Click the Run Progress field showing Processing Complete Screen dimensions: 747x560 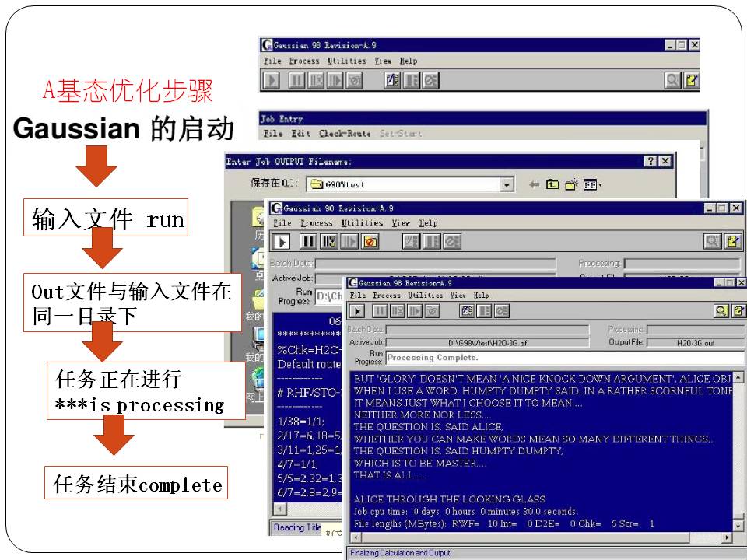point(565,358)
